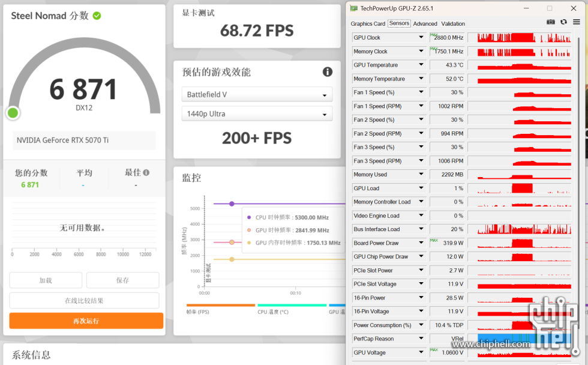Expand the GPU Temperature sensor dropdown
588x365 pixels.
421,65
